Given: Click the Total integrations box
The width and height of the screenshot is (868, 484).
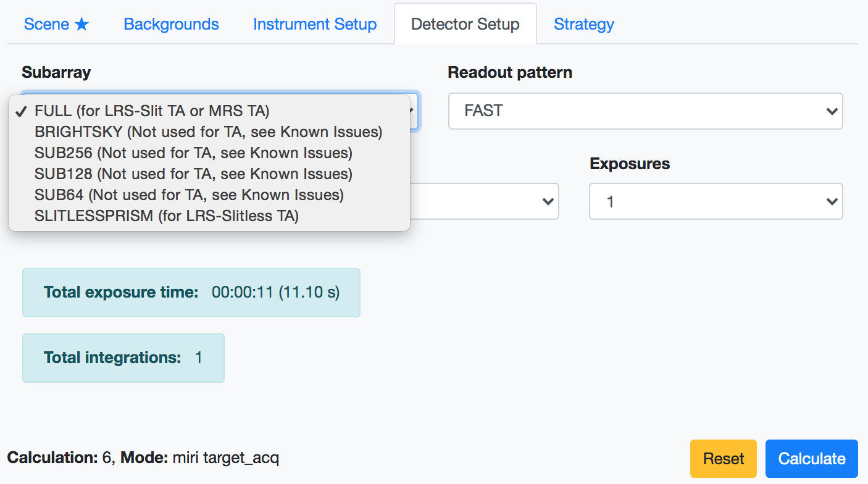Looking at the screenshot, I should 123,358.
